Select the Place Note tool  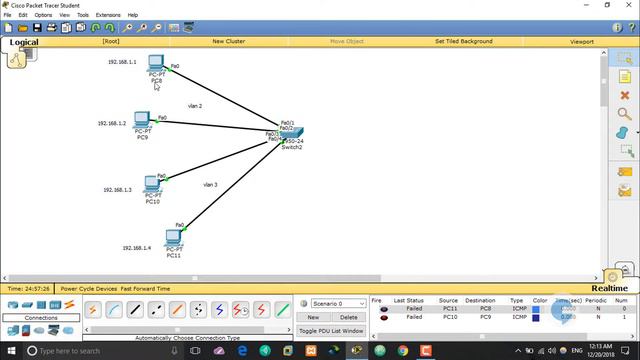(624, 76)
